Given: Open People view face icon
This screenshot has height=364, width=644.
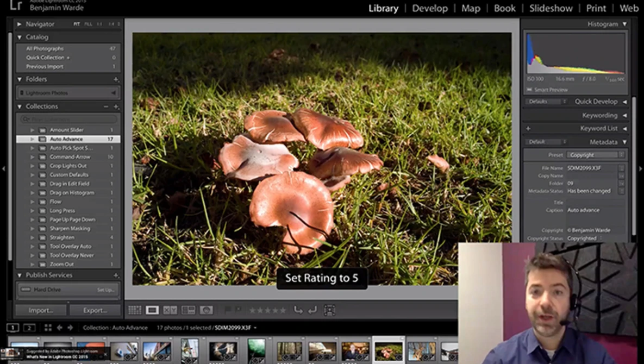Looking at the screenshot, I should [206, 310].
